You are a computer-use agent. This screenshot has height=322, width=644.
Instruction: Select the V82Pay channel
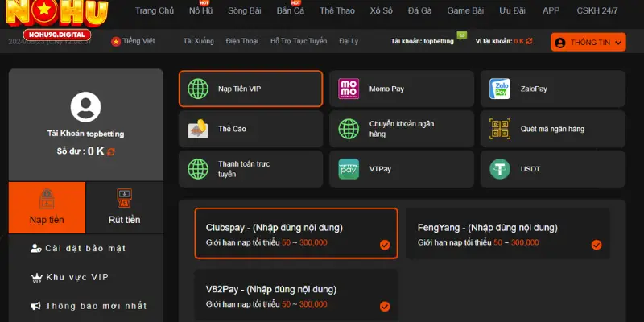pos(296,295)
